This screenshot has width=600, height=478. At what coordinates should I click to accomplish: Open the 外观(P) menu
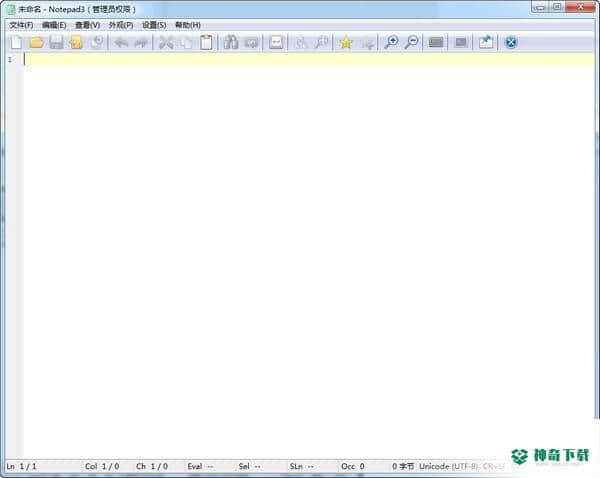coord(121,25)
